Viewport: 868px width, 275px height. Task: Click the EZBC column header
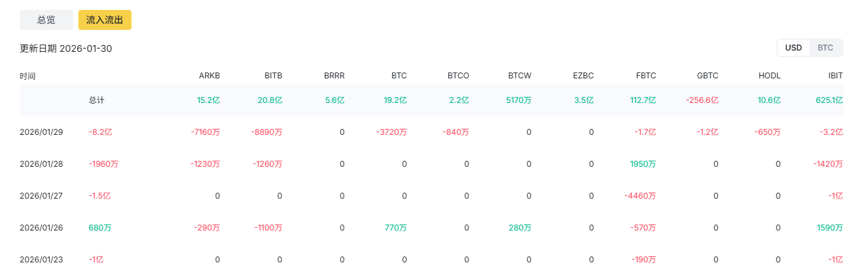pos(582,76)
